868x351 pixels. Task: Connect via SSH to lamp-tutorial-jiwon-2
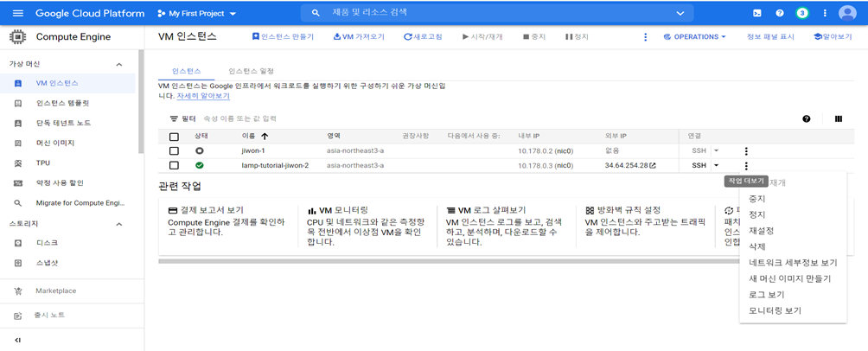click(699, 165)
